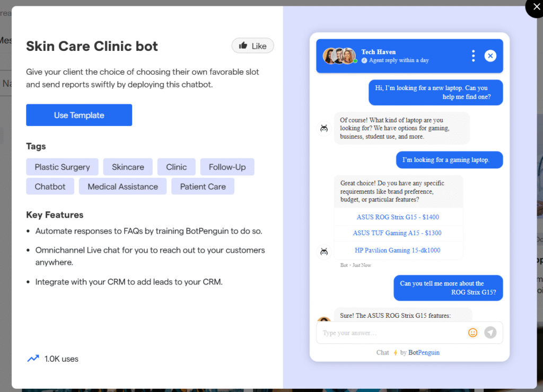543x392 pixels.
Task: Click the thumbs-up Like button
Action: click(x=252, y=46)
